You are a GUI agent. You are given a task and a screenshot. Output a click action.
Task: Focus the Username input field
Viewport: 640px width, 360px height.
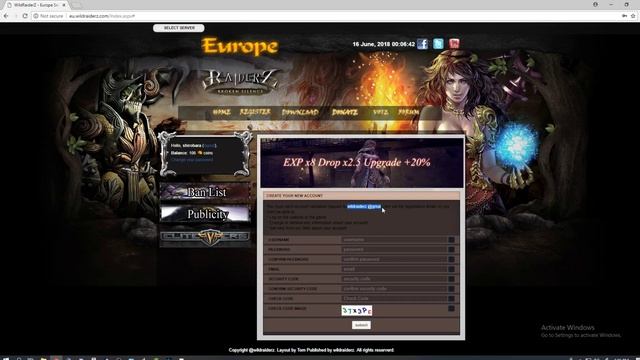(394, 240)
